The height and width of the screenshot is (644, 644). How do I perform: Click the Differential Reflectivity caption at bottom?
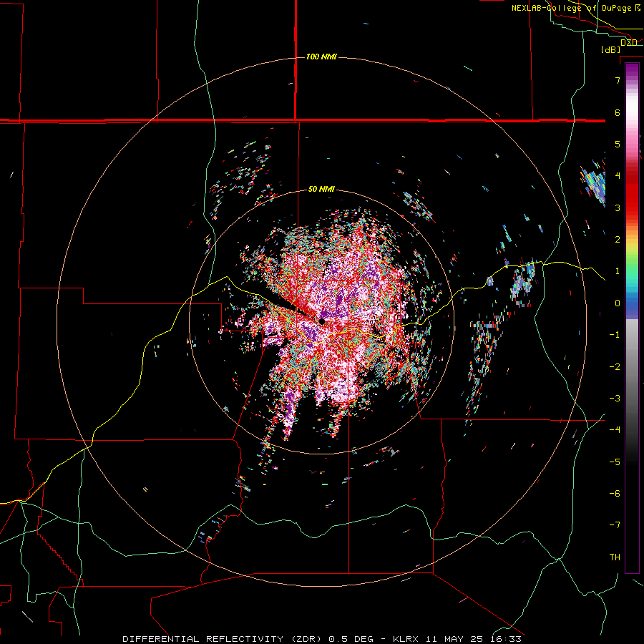(x=322, y=639)
